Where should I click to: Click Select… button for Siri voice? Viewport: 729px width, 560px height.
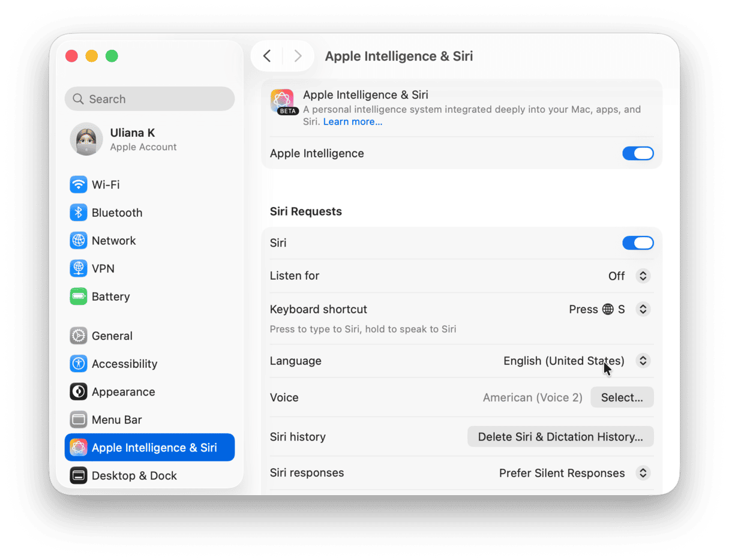pyautogui.click(x=622, y=397)
